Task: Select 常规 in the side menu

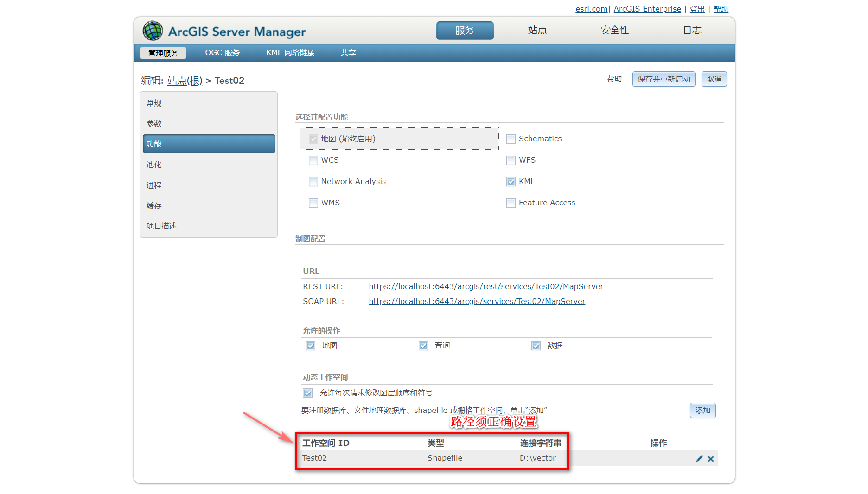Action: tap(209, 103)
